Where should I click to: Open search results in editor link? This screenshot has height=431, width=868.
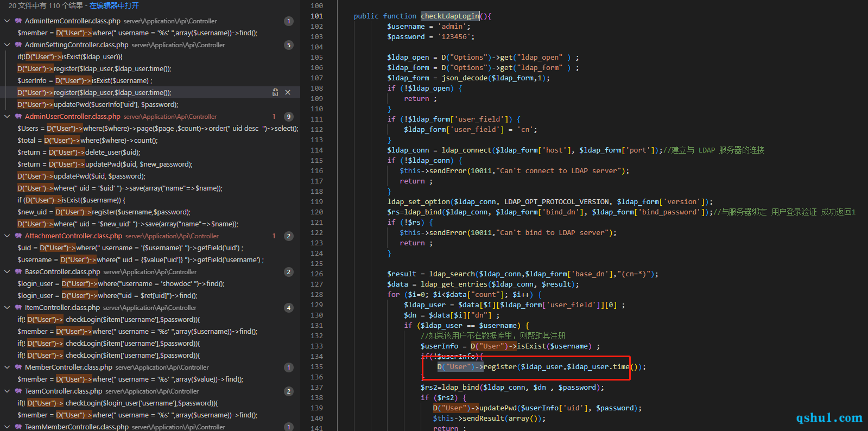[x=114, y=5]
